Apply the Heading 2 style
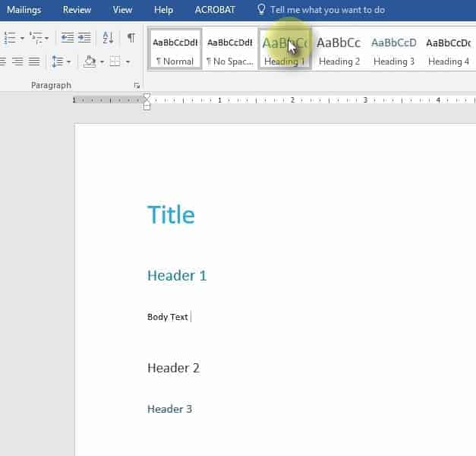Image resolution: width=476 pixels, height=456 pixels. click(339, 49)
